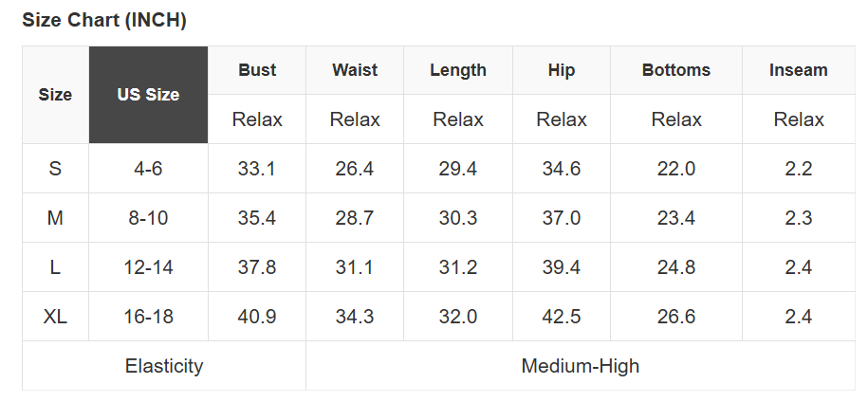The height and width of the screenshot is (402, 868).
Task: Click the 16-18 US size cell
Action: (x=148, y=317)
